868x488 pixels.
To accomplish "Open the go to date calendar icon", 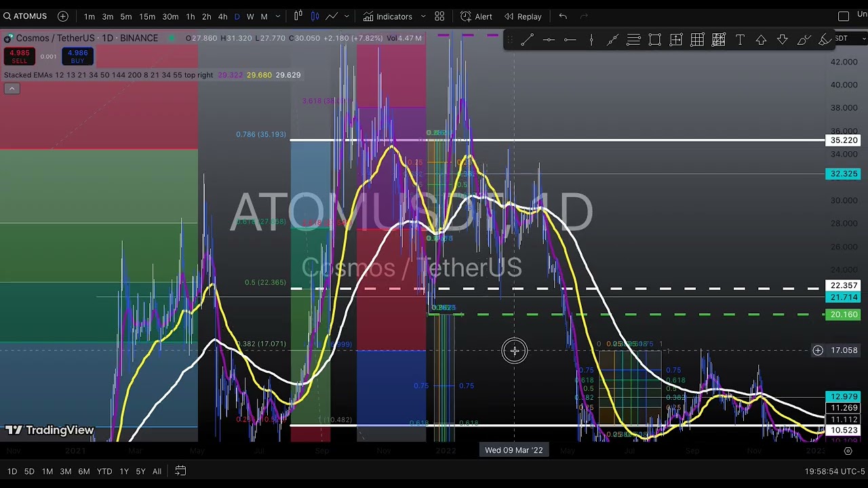I will point(180,470).
